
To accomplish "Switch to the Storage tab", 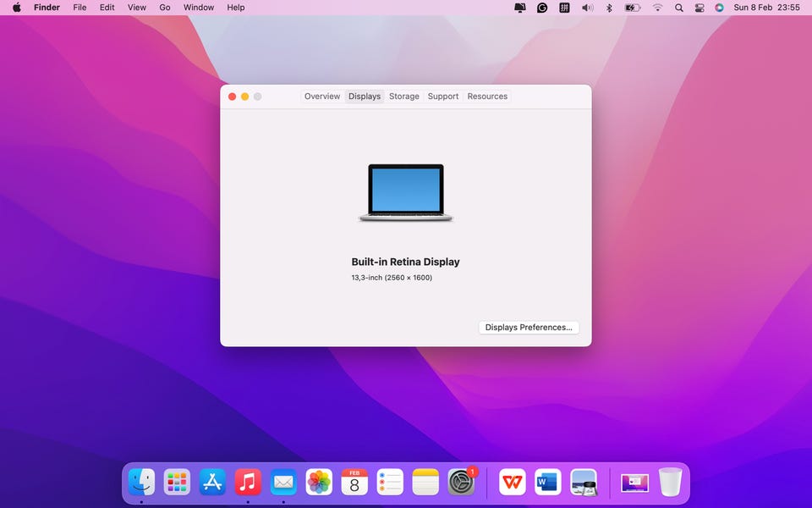I will point(403,97).
